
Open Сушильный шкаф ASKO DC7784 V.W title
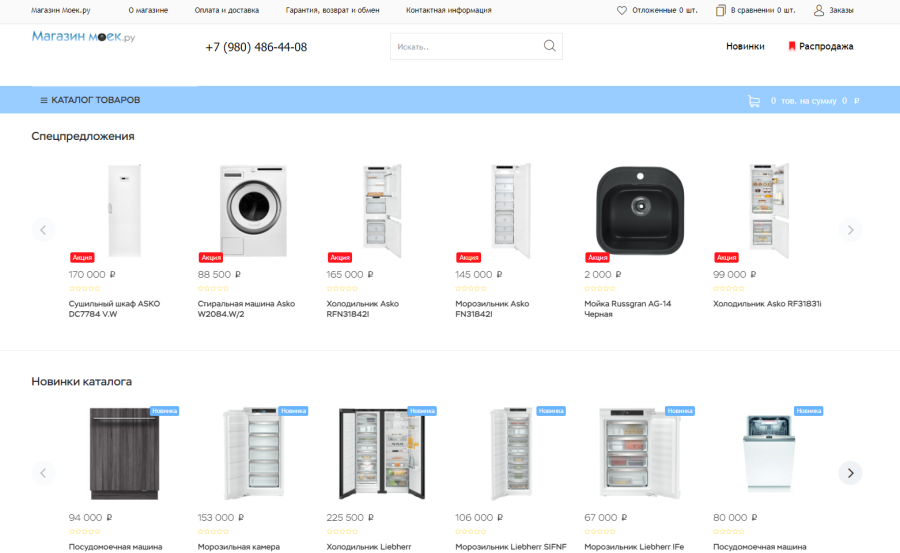114,309
